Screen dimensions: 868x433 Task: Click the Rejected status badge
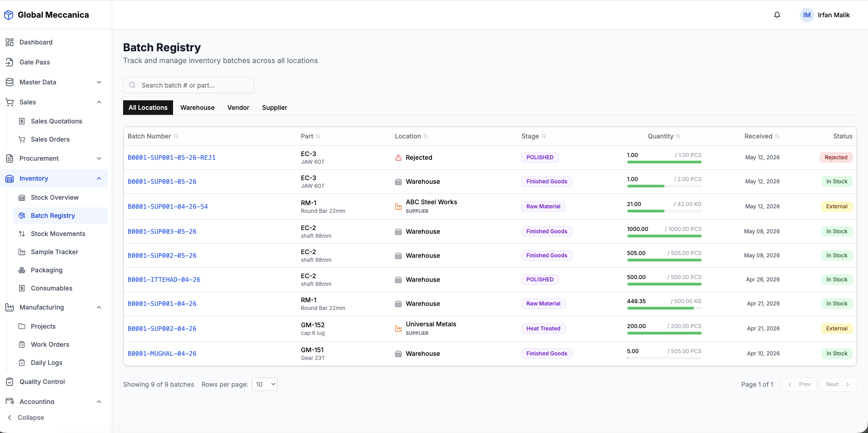point(836,157)
